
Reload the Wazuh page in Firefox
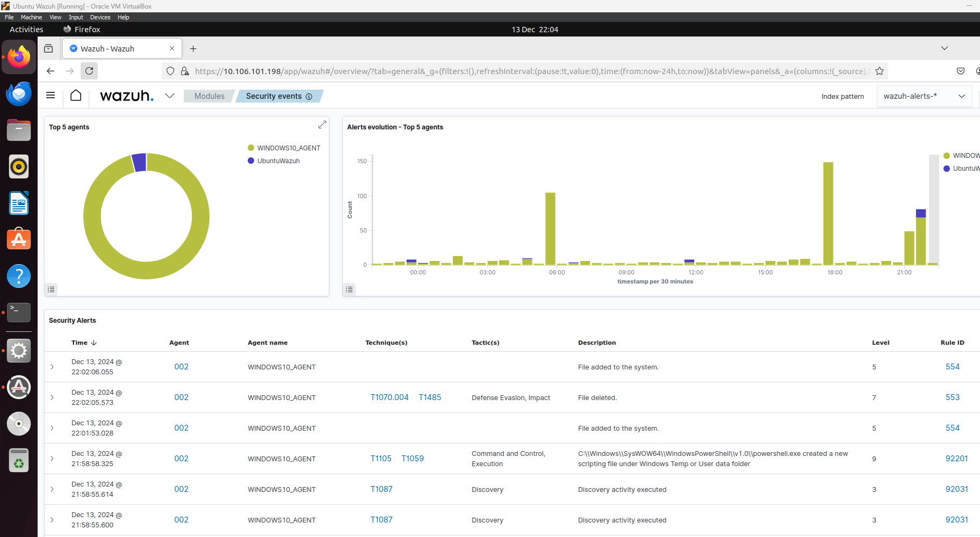click(x=89, y=70)
